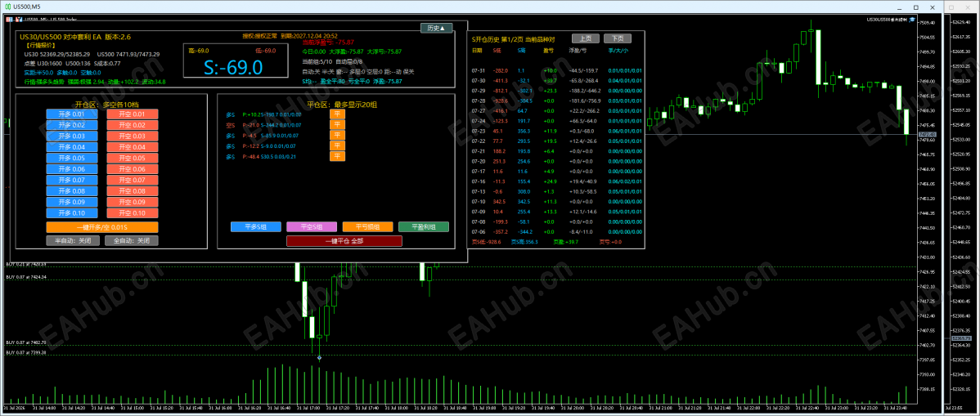Select the 开空 0.06 button
This screenshot has height=416, width=980.
point(133,169)
